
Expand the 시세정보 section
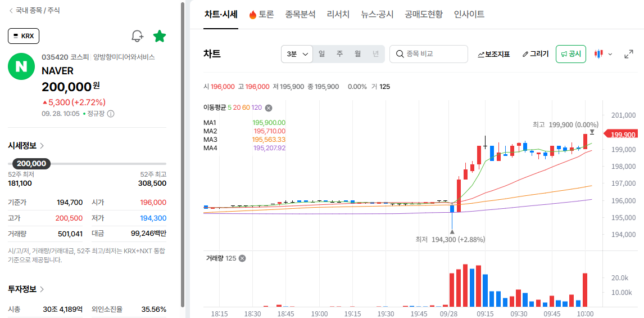click(26, 145)
